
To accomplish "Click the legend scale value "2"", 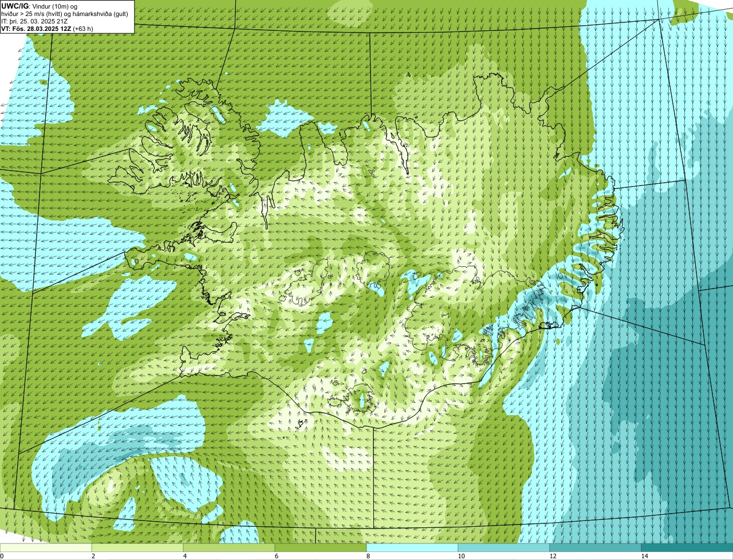I will (x=93, y=556).
